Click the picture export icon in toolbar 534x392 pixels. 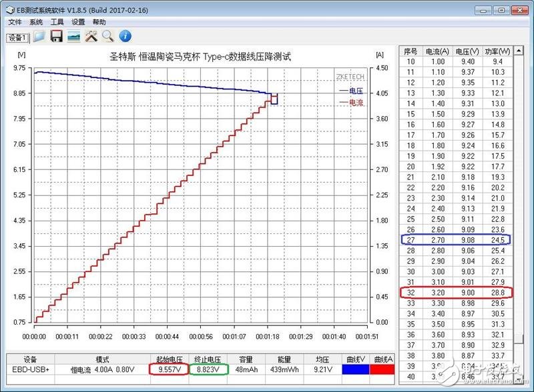click(74, 37)
